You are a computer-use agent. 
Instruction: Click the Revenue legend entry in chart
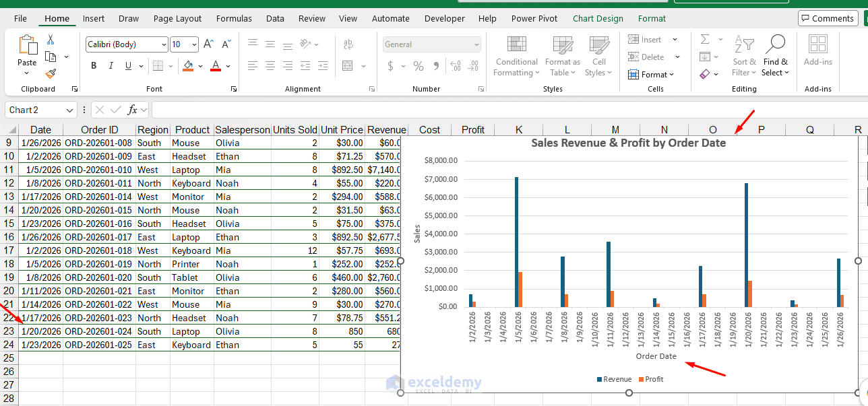click(614, 379)
